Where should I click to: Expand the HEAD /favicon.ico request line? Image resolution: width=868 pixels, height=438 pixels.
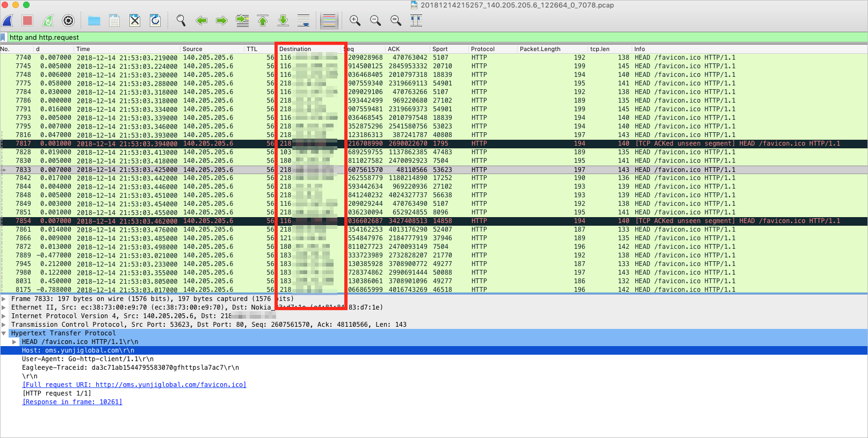[x=15, y=342]
